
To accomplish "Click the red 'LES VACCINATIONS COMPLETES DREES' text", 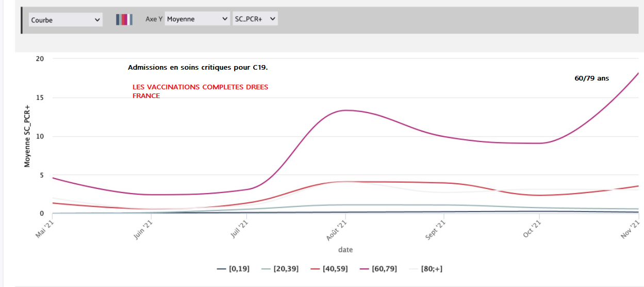I will pyautogui.click(x=200, y=87).
